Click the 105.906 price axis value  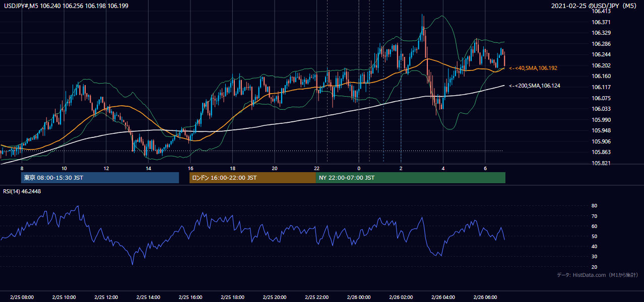601,141
